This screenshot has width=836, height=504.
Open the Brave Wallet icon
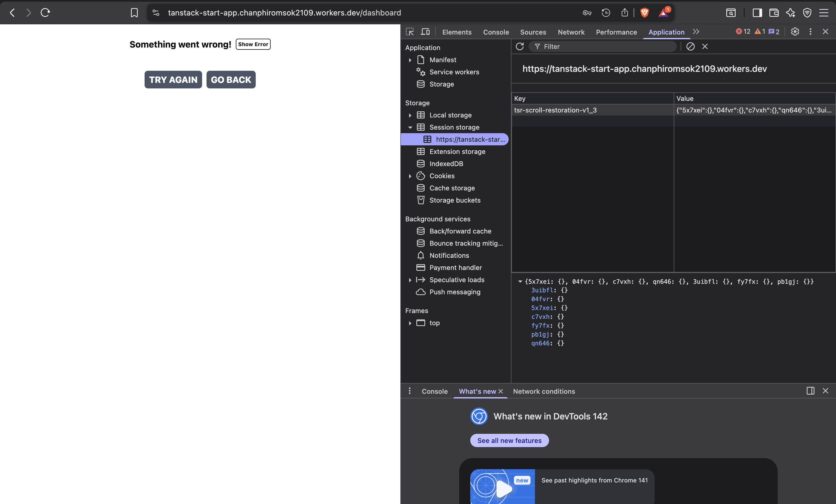tap(774, 13)
